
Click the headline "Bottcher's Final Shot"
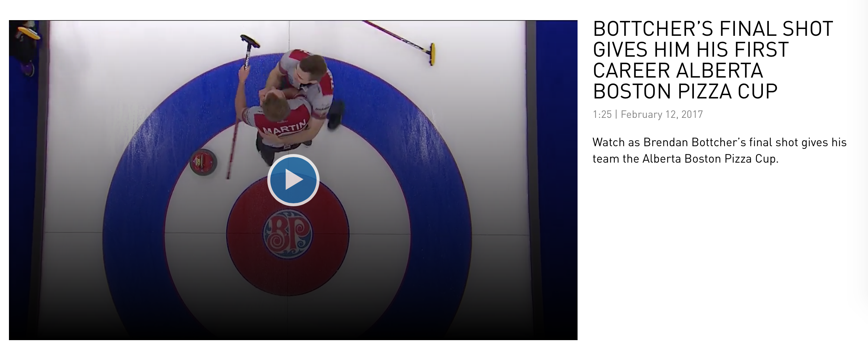(713, 29)
